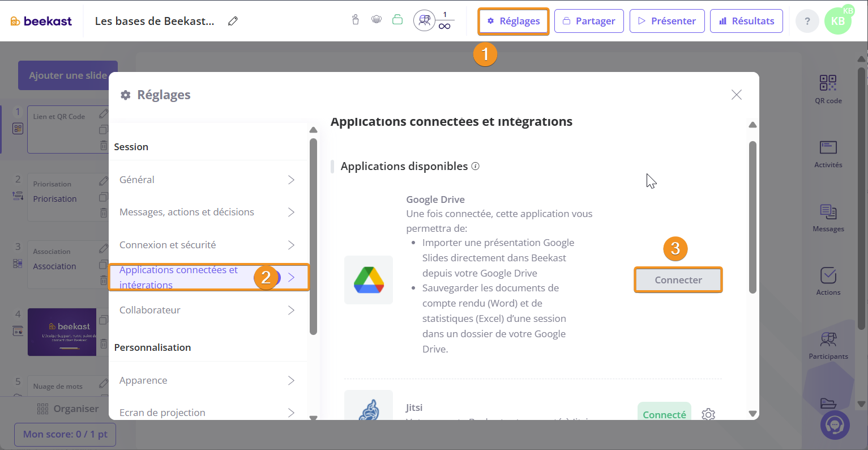The width and height of the screenshot is (868, 450).
Task: Open the KB user avatar menu
Action: tap(839, 21)
